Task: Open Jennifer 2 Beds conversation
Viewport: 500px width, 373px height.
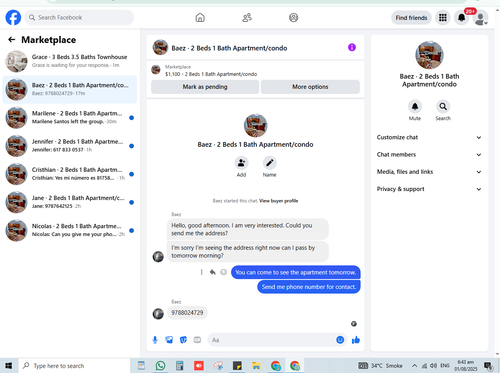Action: point(70,146)
